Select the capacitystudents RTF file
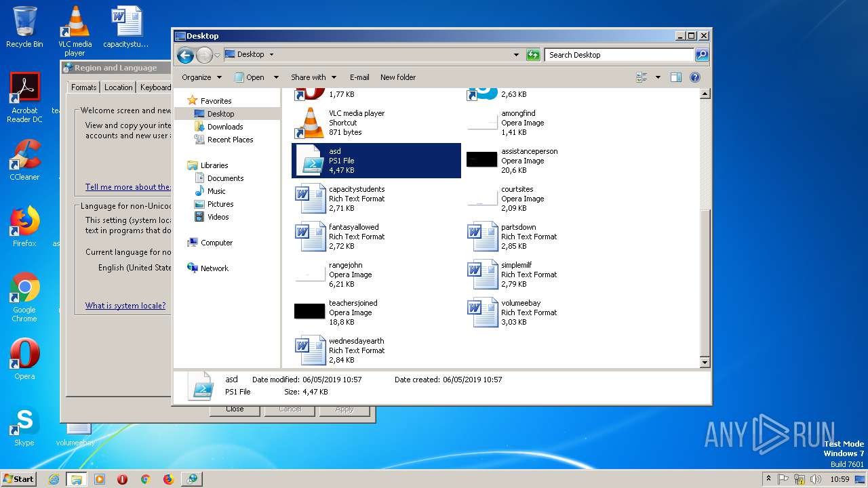 [x=376, y=199]
